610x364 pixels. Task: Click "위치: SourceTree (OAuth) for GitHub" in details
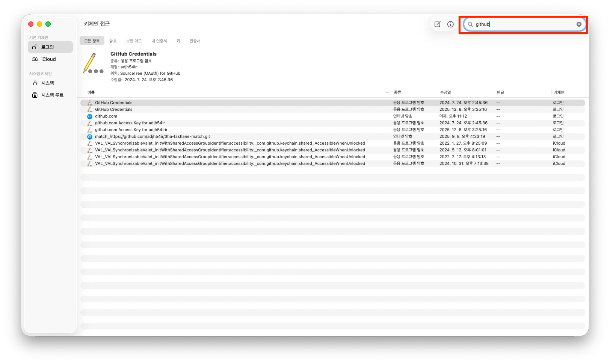(145, 73)
